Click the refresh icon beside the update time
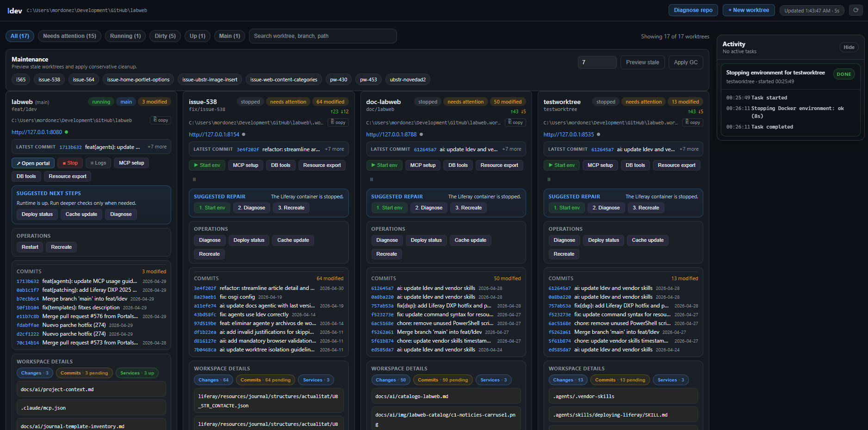 (x=856, y=10)
